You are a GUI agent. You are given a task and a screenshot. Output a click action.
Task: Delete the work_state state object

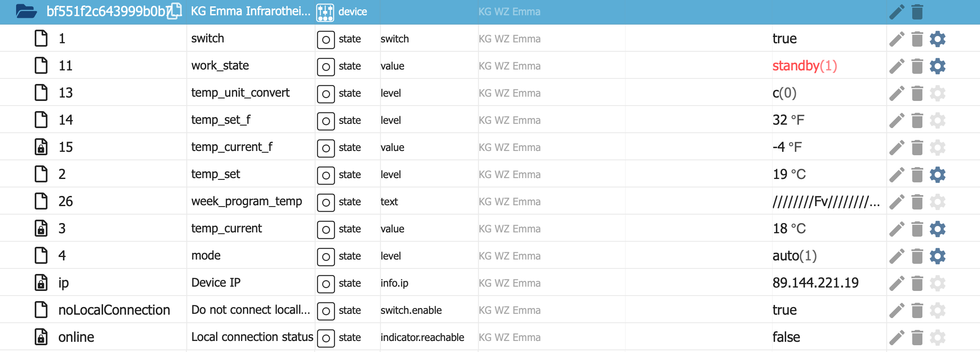(x=917, y=66)
